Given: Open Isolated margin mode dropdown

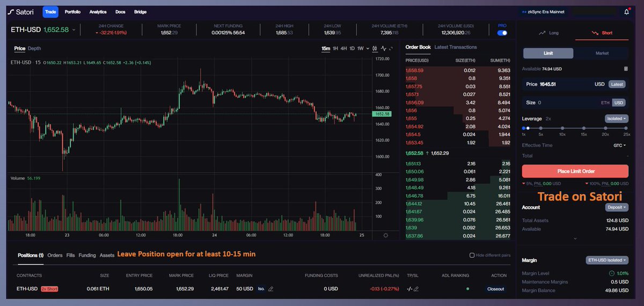Looking at the screenshot, I should click(616, 118).
